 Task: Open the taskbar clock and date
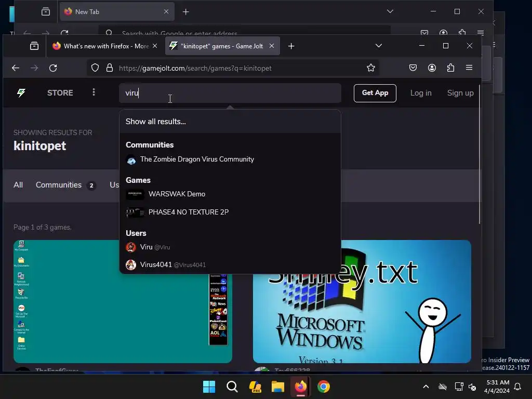click(497, 387)
